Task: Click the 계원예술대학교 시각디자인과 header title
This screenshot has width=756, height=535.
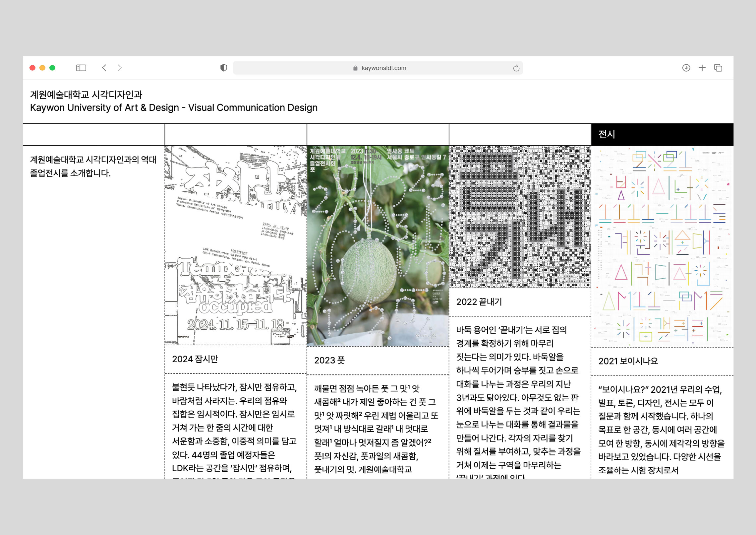Action: (x=86, y=95)
